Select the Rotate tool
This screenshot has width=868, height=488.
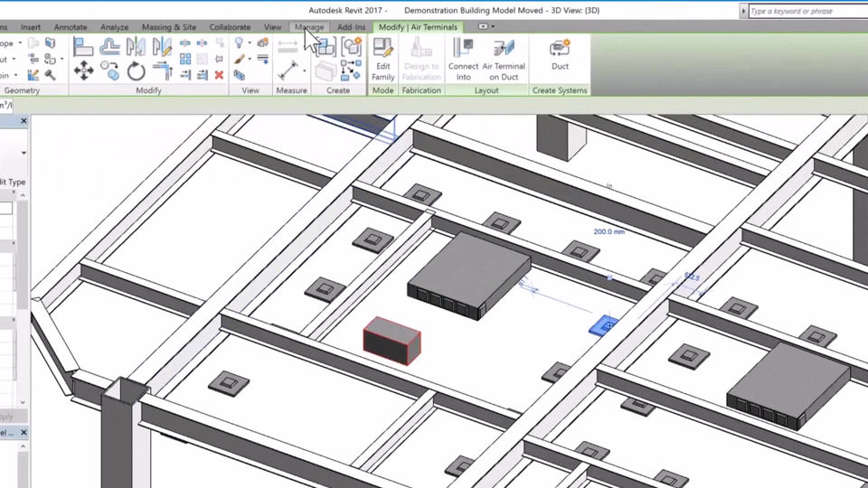136,71
